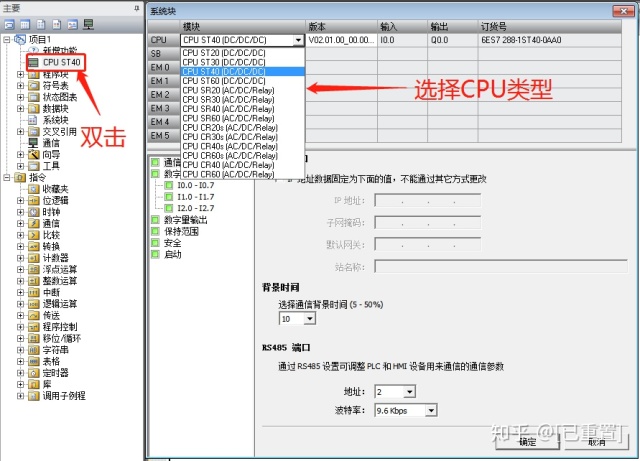This screenshot has height=461, width=640.
Task: Pin the 主要 panel with pushpin icon
Action: pyautogui.click(x=137, y=8)
